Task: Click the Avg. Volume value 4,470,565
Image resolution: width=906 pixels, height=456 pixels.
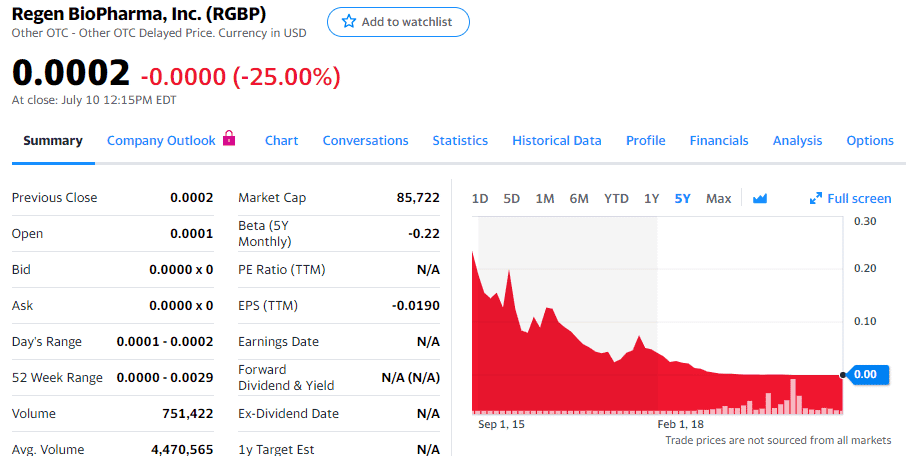Action: pyautogui.click(x=182, y=449)
